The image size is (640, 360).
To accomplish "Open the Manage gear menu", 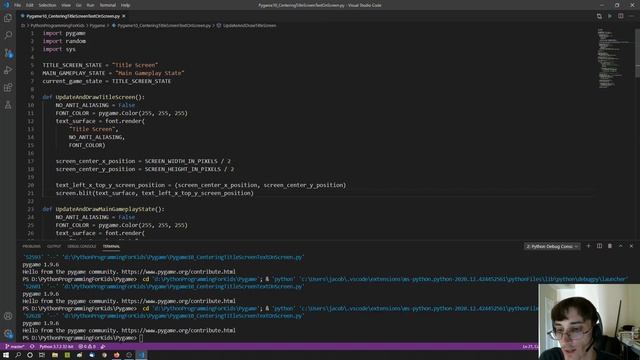I will [8, 333].
